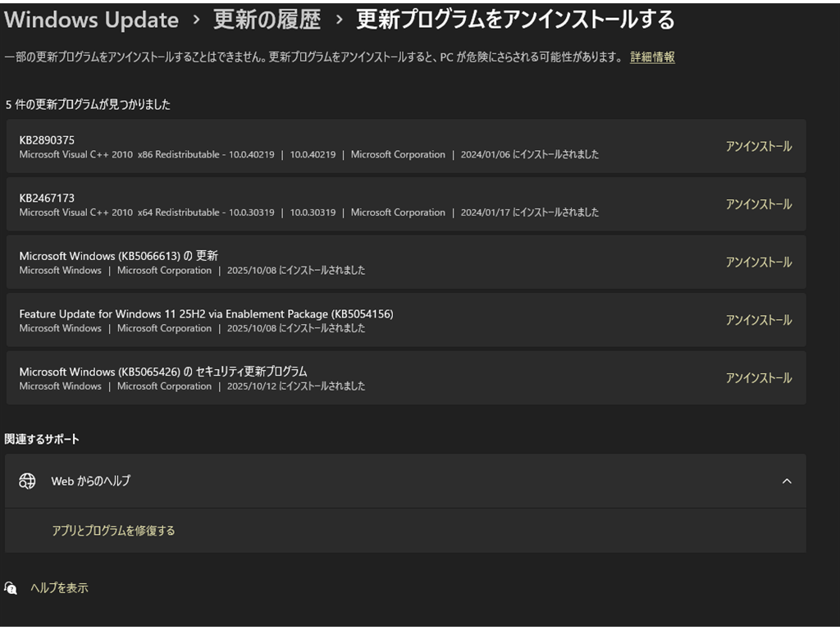
Task: Go back to Windows Update breadcrumb
Action: [x=91, y=20]
